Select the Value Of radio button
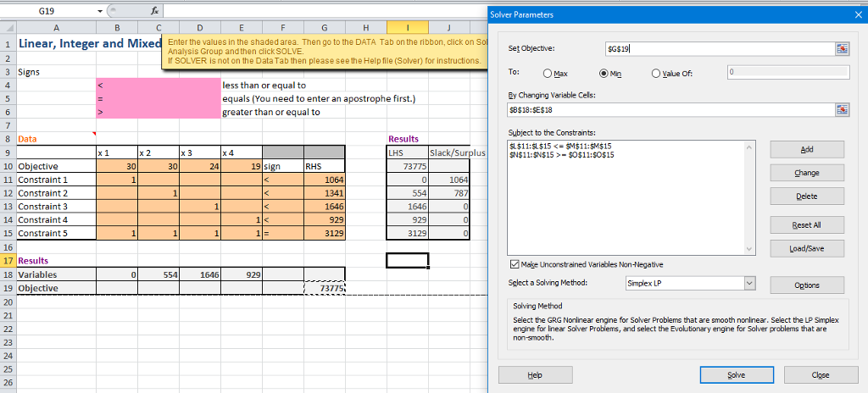The width and height of the screenshot is (868, 393). pos(656,73)
